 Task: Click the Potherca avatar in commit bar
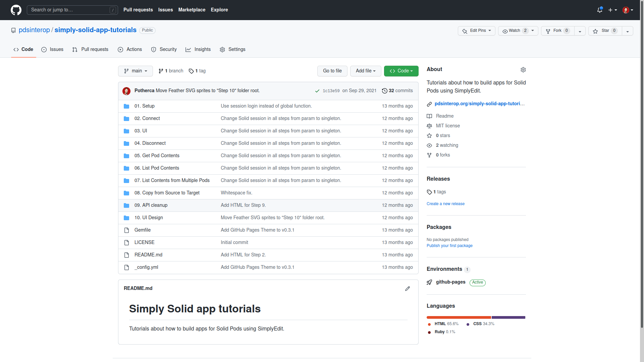coord(126,91)
